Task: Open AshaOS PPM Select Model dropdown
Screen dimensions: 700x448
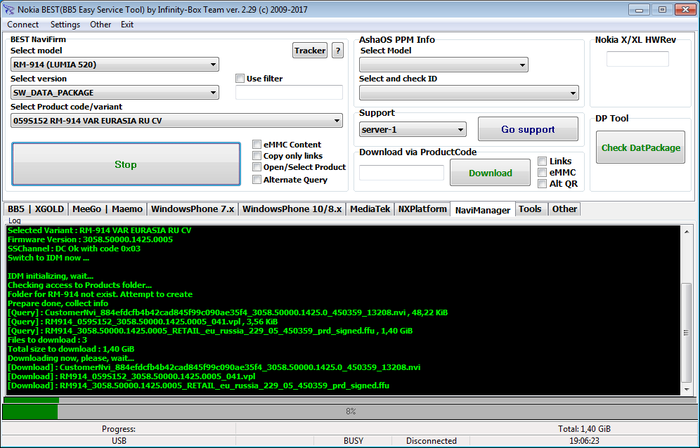Action: click(x=444, y=65)
